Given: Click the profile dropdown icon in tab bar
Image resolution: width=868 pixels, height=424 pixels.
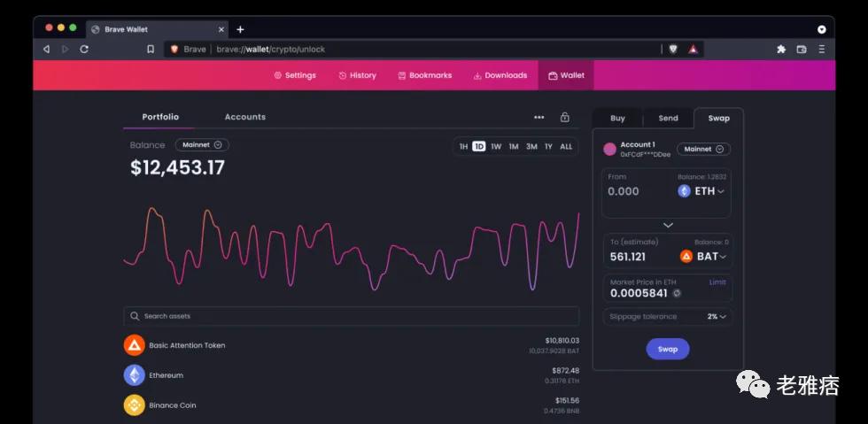Looking at the screenshot, I should [822, 29].
